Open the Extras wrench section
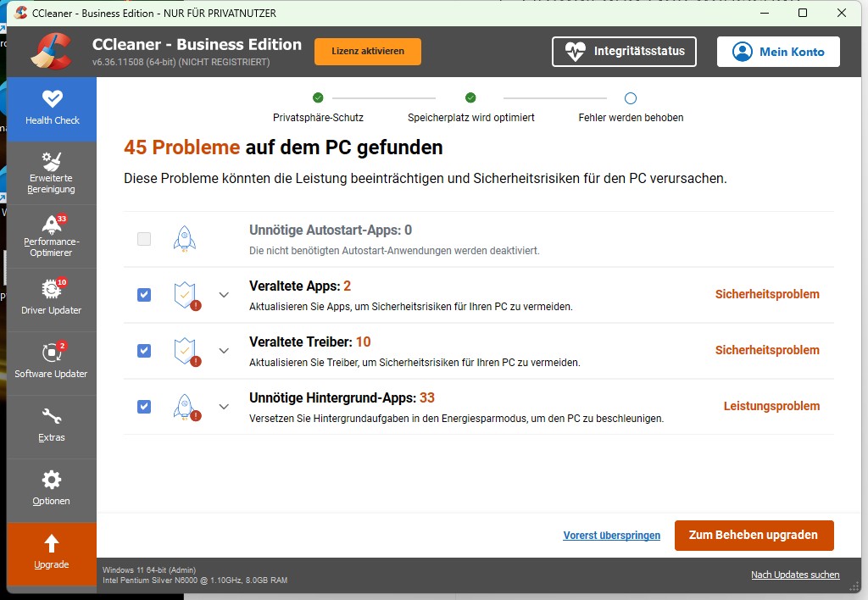The width and height of the screenshot is (868, 600). tap(52, 427)
